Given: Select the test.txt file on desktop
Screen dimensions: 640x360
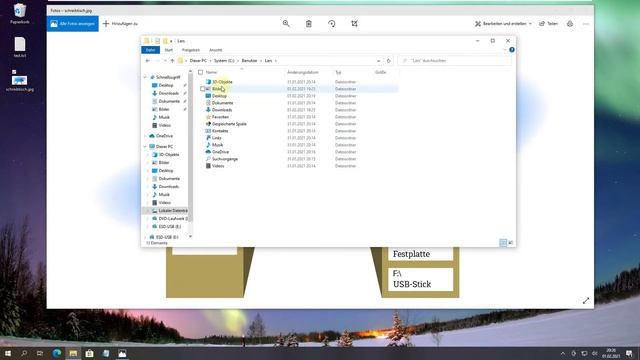Looking at the screenshot, I should tap(20, 47).
